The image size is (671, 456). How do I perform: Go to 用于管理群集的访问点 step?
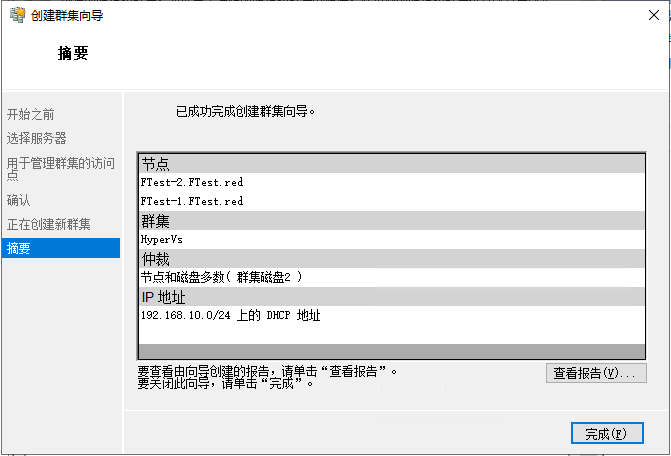point(61,169)
